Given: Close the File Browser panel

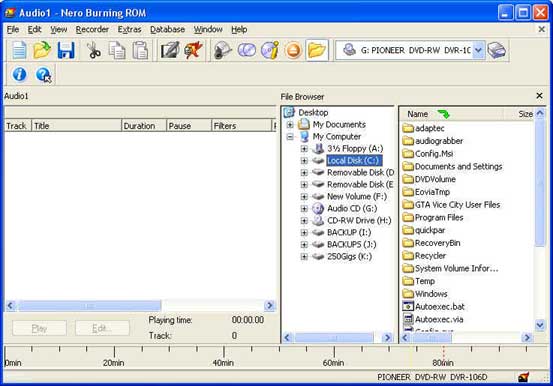Looking at the screenshot, I should [539, 96].
